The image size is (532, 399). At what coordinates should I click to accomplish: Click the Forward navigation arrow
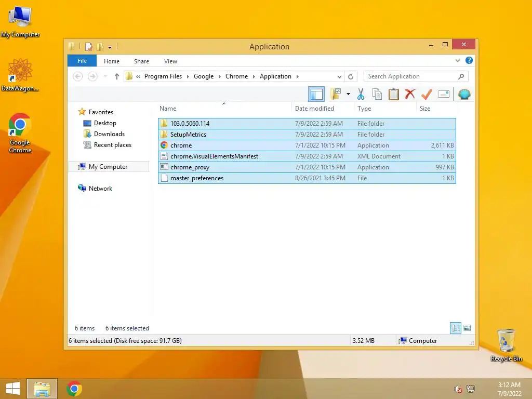(92, 76)
